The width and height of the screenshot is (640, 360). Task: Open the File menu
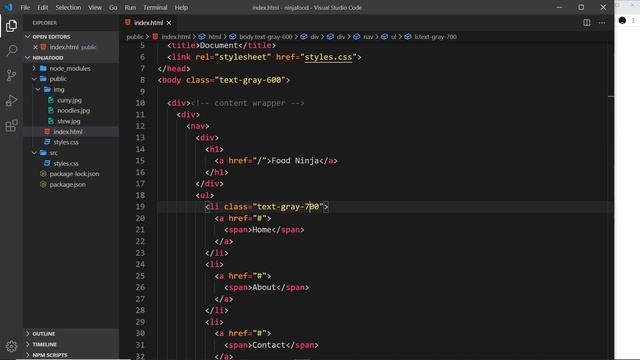25,7
